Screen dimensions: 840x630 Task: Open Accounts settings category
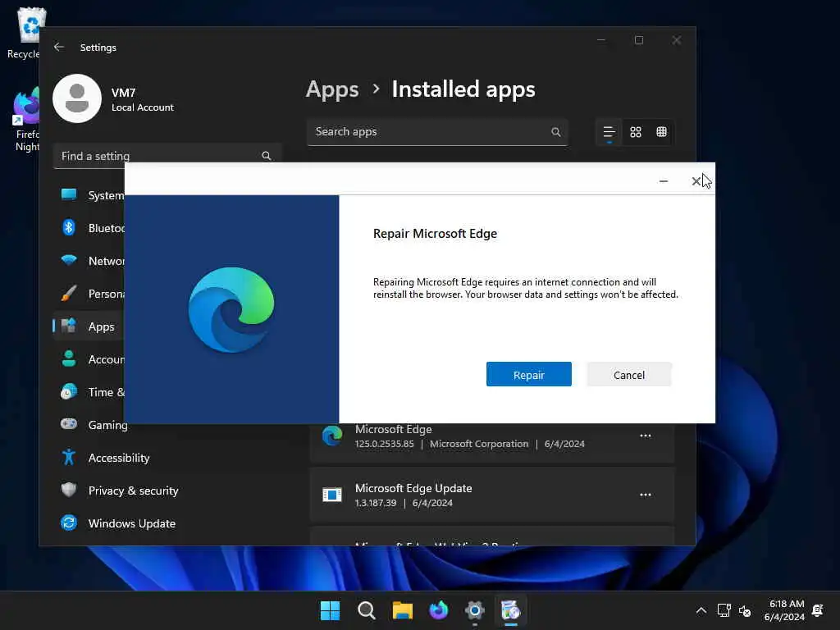coord(89,359)
